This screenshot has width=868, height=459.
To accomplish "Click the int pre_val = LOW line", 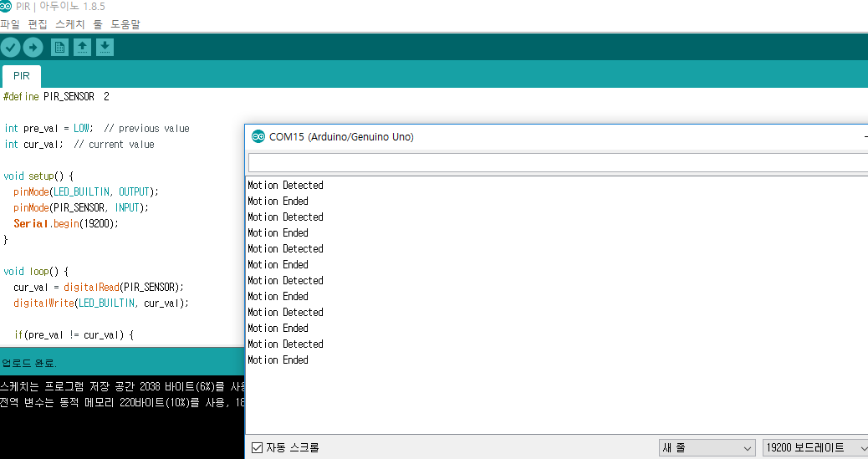I will tap(97, 129).
